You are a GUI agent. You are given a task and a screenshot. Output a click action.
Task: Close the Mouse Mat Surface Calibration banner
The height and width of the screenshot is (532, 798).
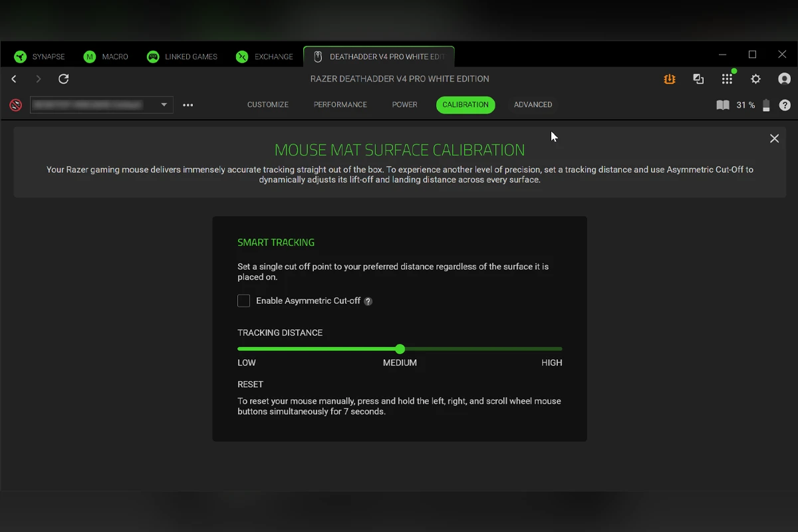(774, 138)
